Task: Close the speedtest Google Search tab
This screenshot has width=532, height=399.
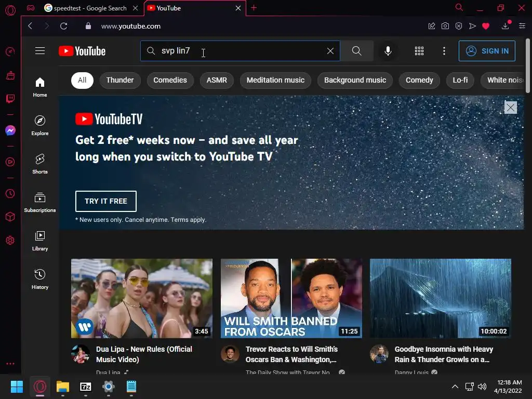Action: 136,8
